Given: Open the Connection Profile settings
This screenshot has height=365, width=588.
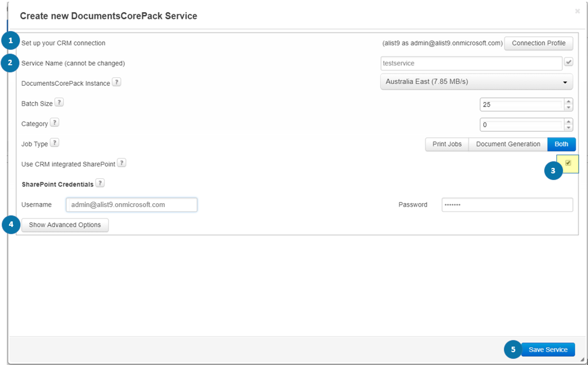Looking at the screenshot, I should (539, 43).
